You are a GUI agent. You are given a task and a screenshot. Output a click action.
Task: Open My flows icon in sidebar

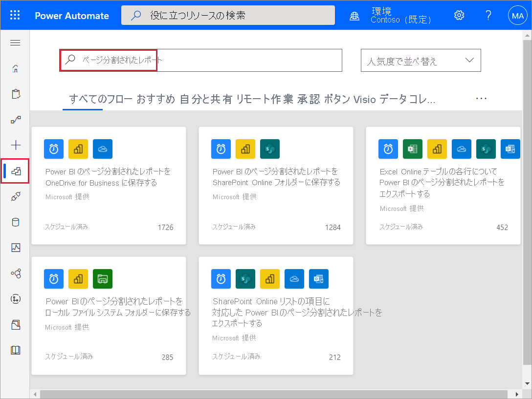tap(16, 120)
